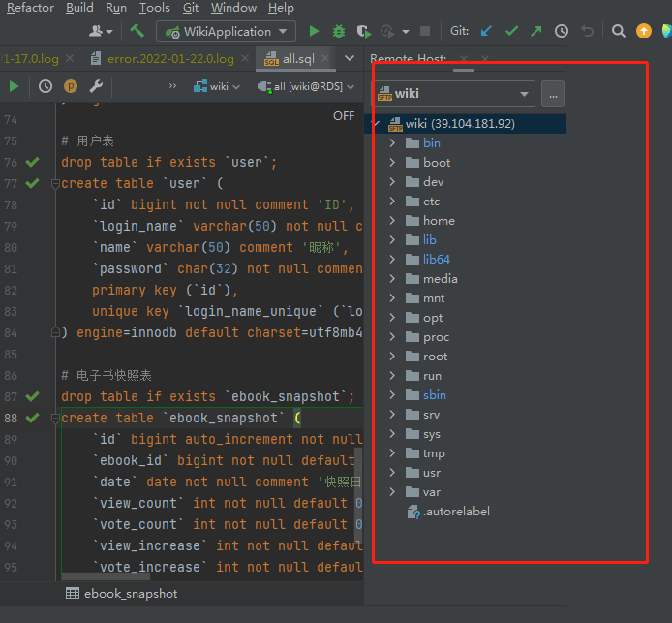
Task: Start debugging with the bug icon
Action: 339,31
